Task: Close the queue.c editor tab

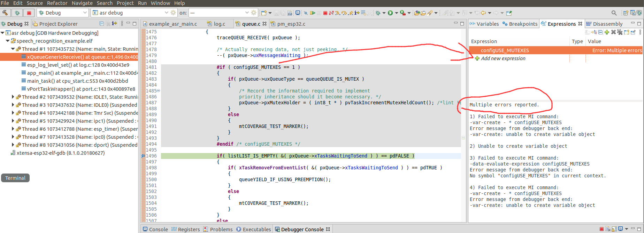Action: tap(264, 24)
